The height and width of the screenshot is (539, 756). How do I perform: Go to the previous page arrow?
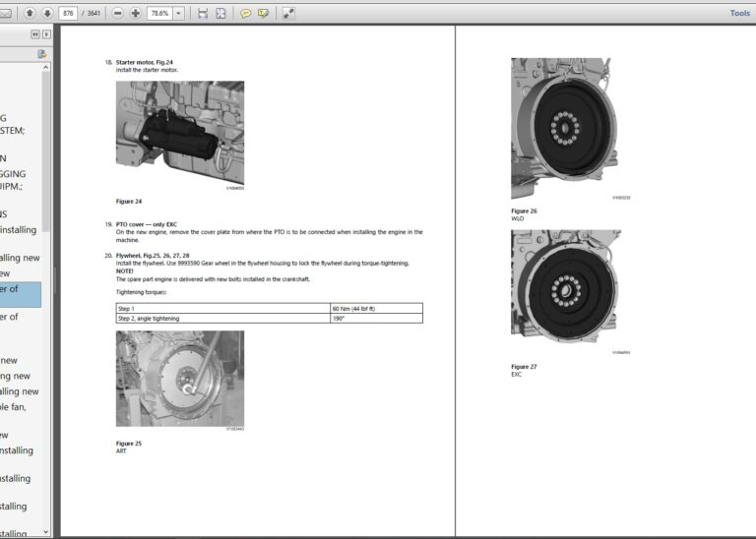30,13
